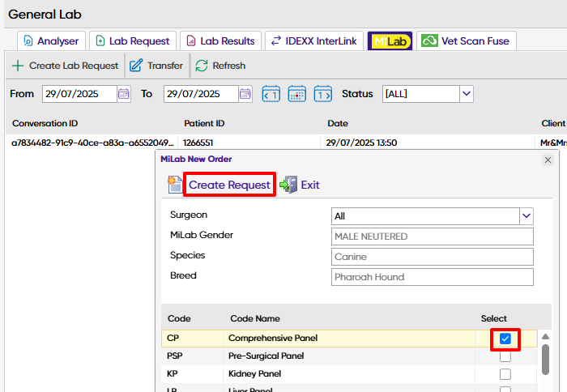Click the Species field showing Canine
This screenshot has height=392, width=567.
click(x=432, y=257)
